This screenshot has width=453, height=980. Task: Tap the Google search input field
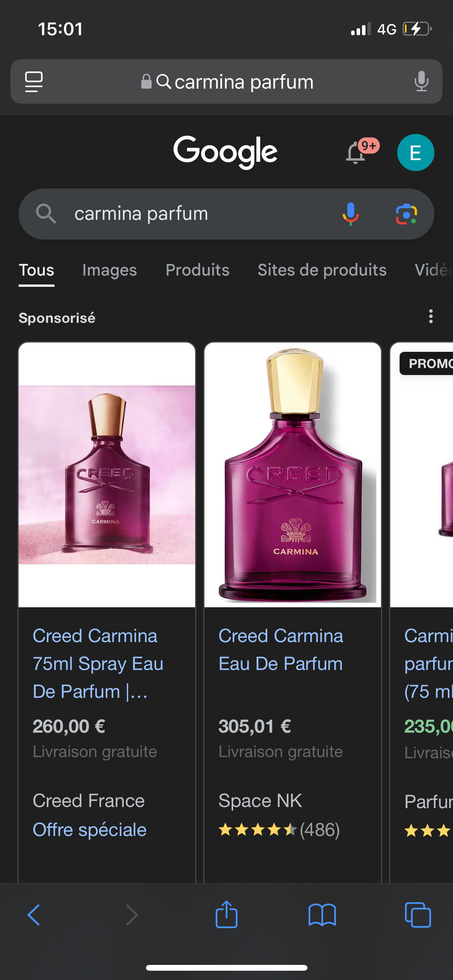194,214
